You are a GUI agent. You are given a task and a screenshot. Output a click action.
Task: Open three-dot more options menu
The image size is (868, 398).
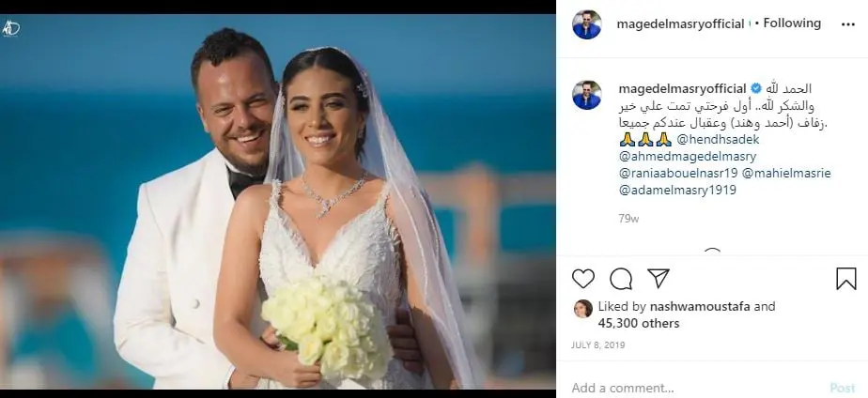tap(847, 24)
